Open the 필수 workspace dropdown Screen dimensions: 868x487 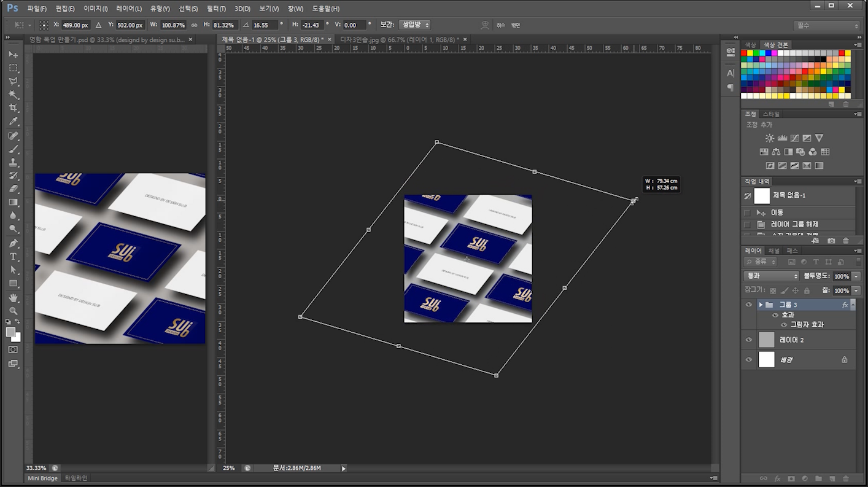[827, 25]
